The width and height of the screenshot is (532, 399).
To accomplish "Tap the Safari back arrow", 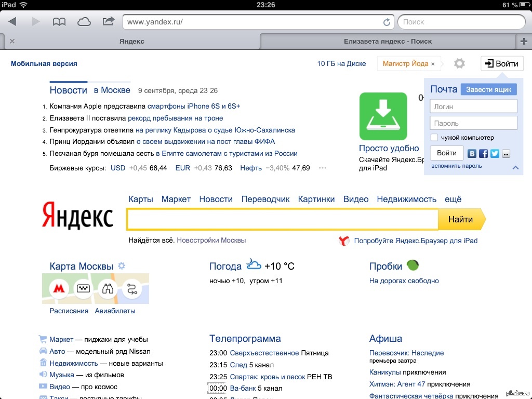I will coord(12,22).
